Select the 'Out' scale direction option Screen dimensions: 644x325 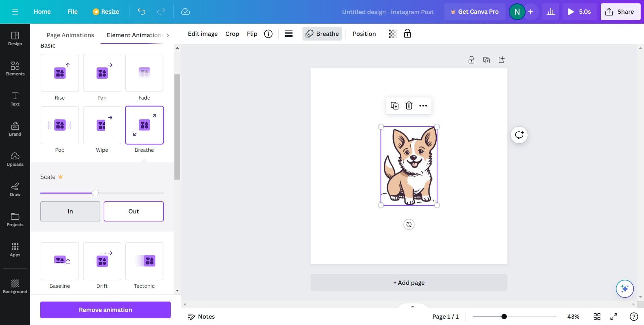pos(133,211)
